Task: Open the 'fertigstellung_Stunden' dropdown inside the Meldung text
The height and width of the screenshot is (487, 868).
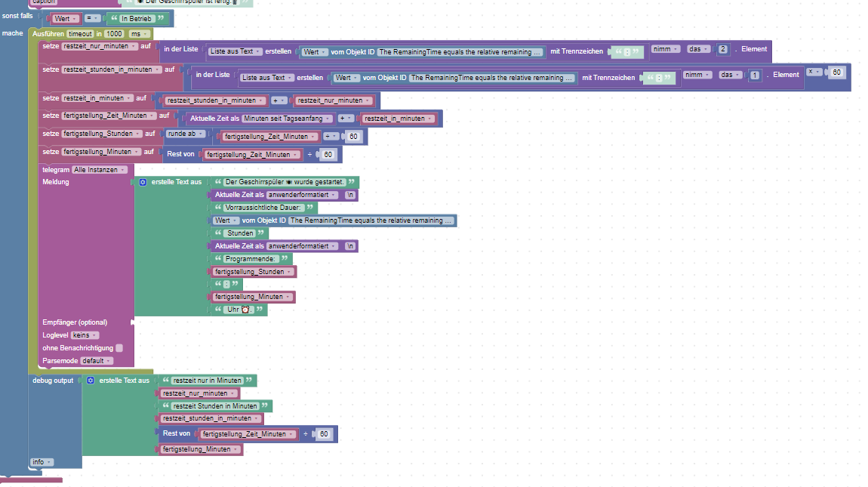Action: pyautogui.click(x=253, y=272)
